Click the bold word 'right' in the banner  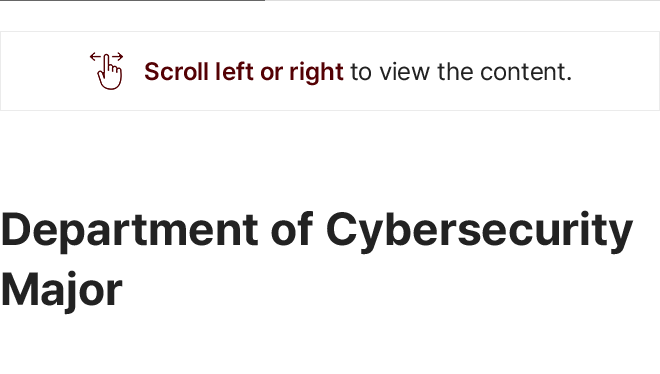pos(316,73)
